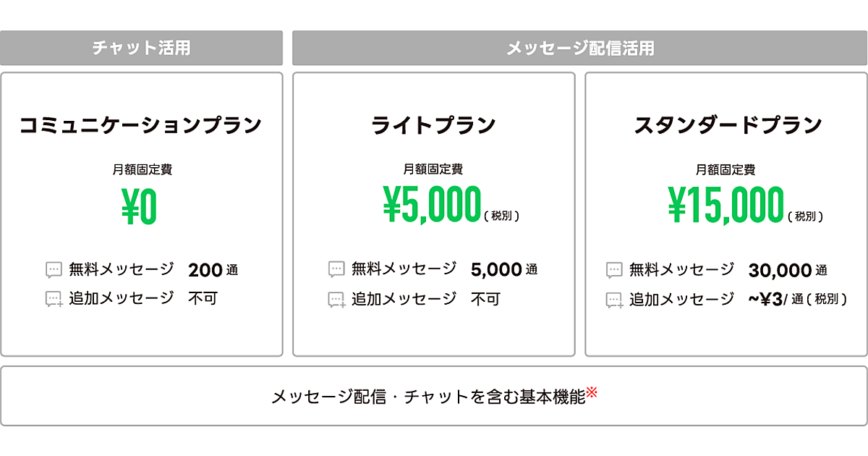This screenshot has height=456, width=868.
Task: Click the スタンダードプラン title
Action: tap(728, 125)
